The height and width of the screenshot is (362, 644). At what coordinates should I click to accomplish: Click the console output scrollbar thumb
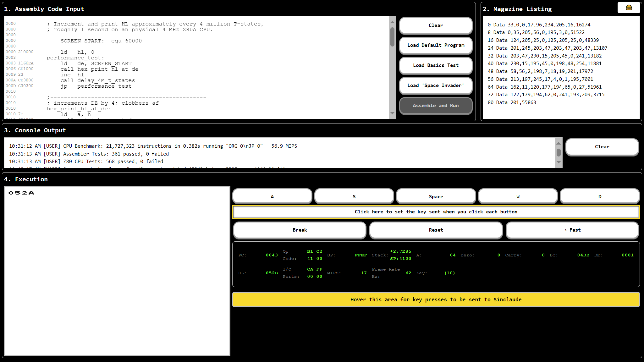(x=558, y=153)
